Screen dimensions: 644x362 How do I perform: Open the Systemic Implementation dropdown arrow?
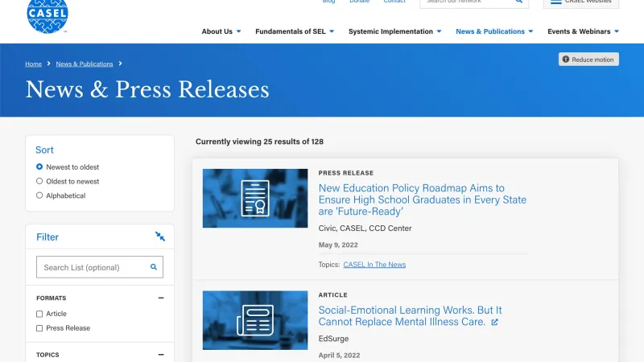(x=439, y=31)
